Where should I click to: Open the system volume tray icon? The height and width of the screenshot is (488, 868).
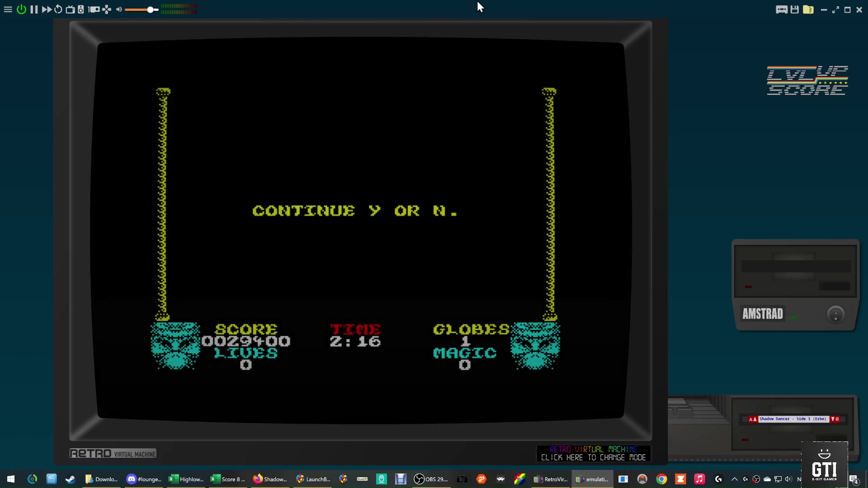[788, 479]
